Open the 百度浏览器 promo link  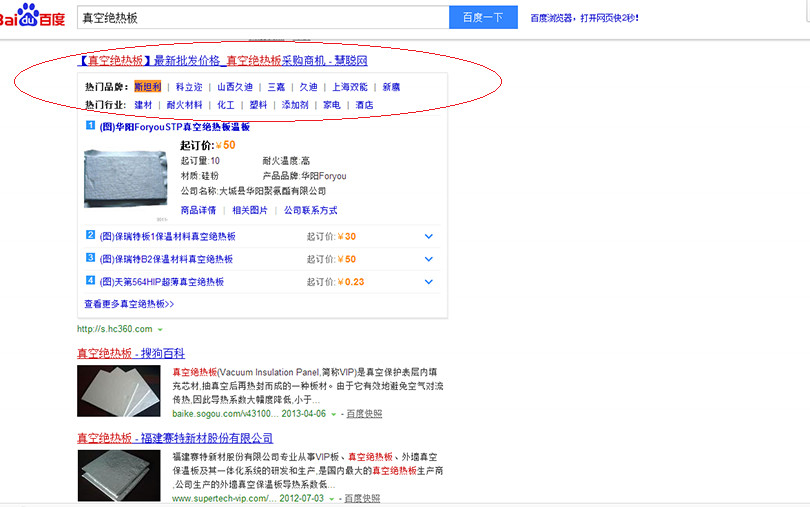point(584,18)
